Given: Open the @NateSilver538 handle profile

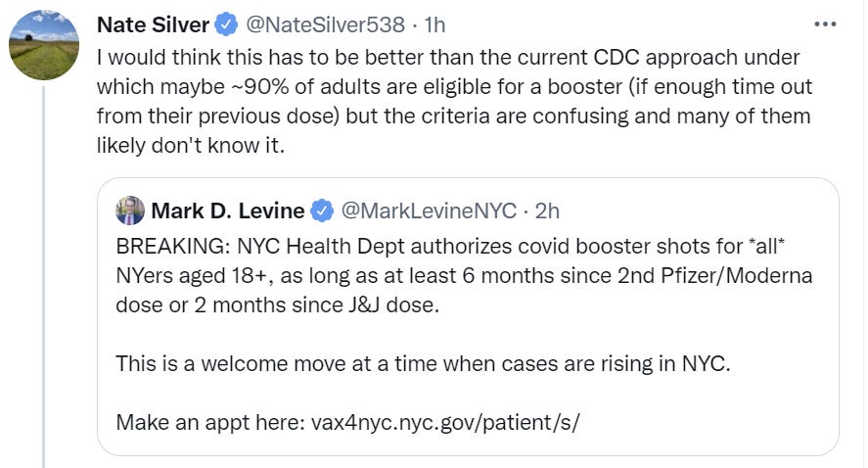Looking at the screenshot, I should (325, 24).
